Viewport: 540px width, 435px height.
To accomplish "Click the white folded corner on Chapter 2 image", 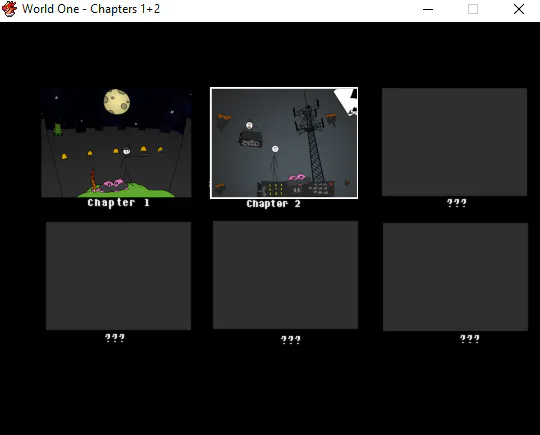I will tap(346, 101).
